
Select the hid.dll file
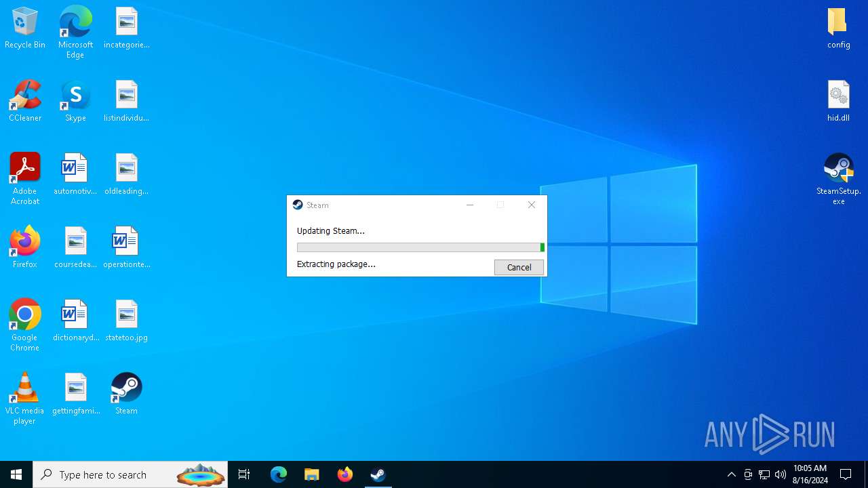coord(839,102)
